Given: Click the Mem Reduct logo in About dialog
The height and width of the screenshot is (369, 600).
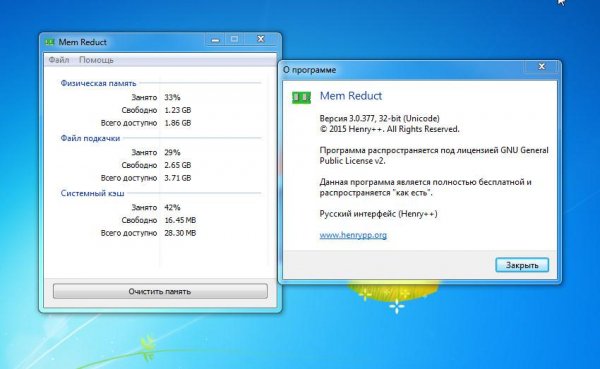Looking at the screenshot, I should click(x=302, y=98).
